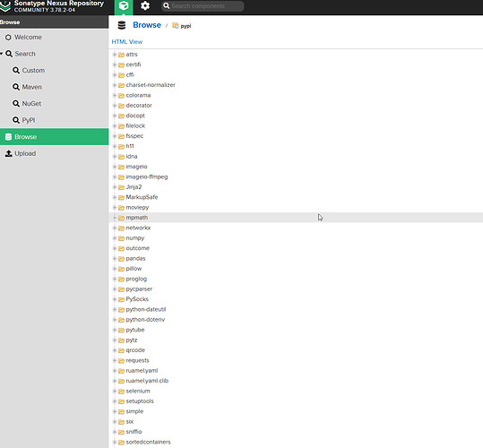
Task: Click the folder icon for numpy
Action: click(x=121, y=238)
